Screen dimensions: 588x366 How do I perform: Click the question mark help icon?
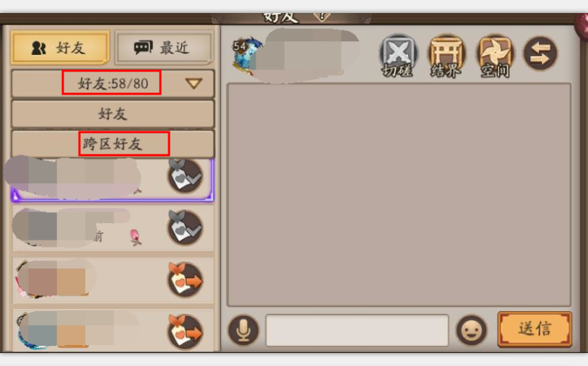tap(321, 17)
